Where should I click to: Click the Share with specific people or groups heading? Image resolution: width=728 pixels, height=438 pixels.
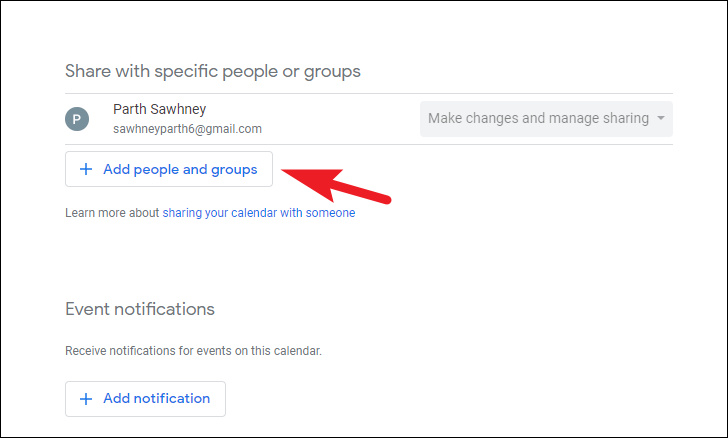click(x=213, y=71)
